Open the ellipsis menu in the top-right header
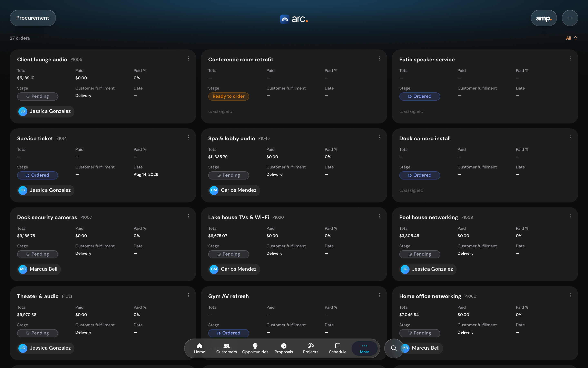588x368 pixels. pos(570,18)
